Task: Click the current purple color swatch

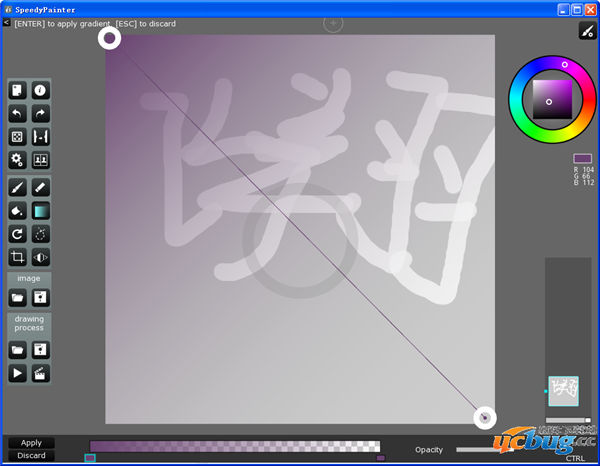Action: (582, 158)
